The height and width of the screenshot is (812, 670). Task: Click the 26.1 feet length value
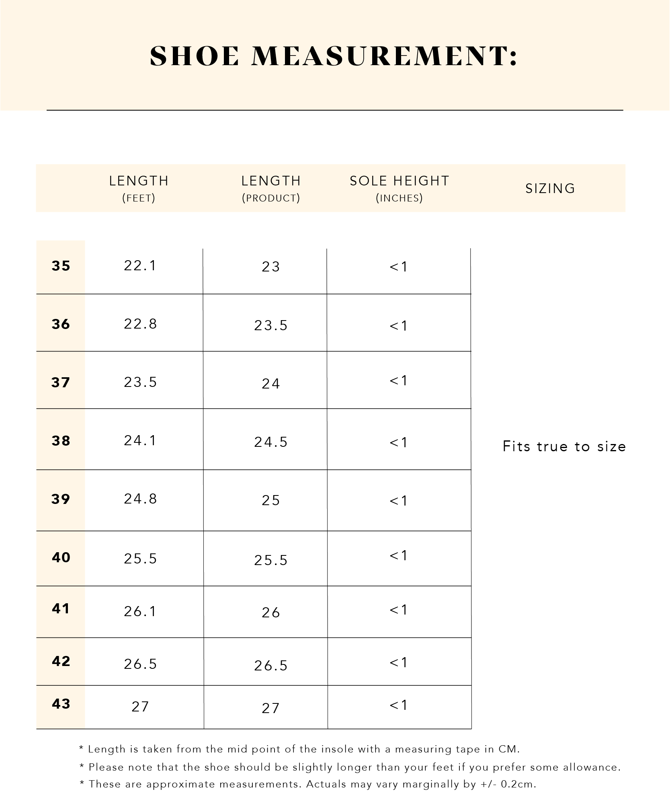tap(140, 611)
